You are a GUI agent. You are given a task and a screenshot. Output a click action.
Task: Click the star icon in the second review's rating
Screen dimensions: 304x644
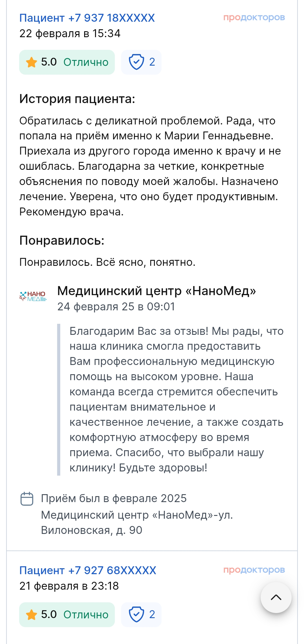point(31,615)
